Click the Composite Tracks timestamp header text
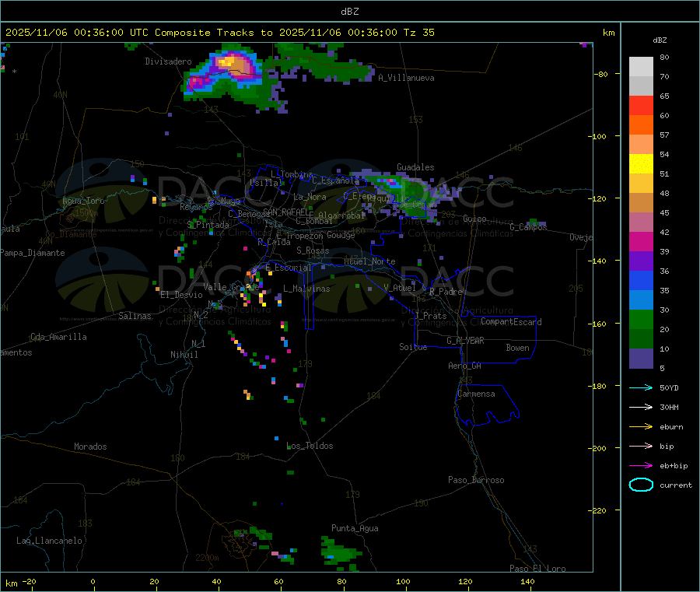 [x=220, y=33]
